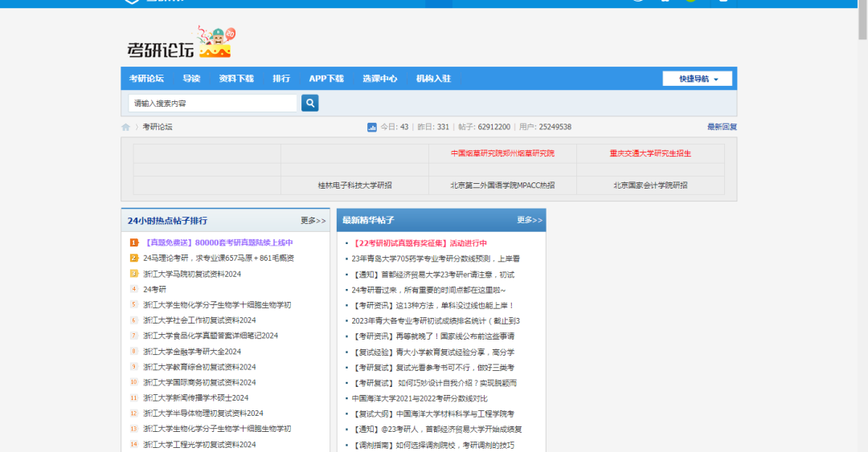
Task: Click the blue statistics chart icon
Action: [372, 127]
